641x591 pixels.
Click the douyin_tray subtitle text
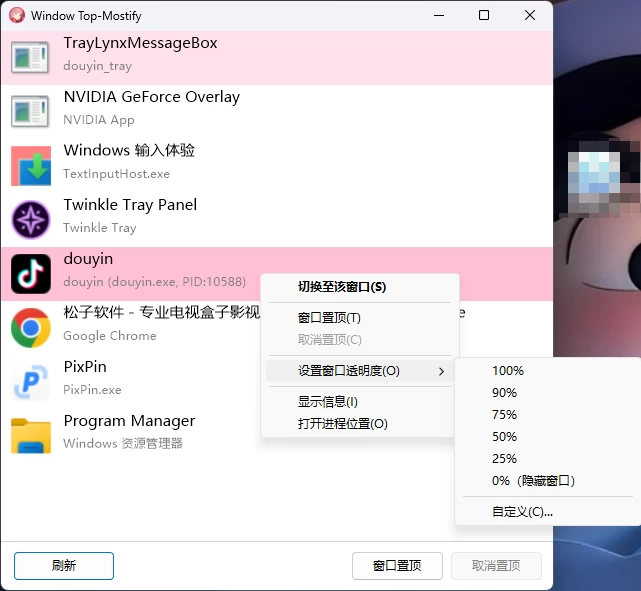[x=97, y=66]
